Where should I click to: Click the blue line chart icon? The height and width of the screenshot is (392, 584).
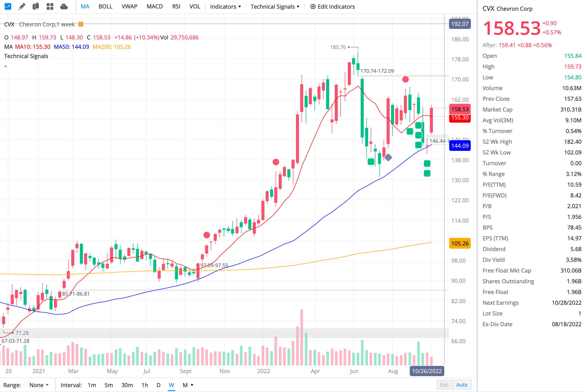[x=8, y=7]
